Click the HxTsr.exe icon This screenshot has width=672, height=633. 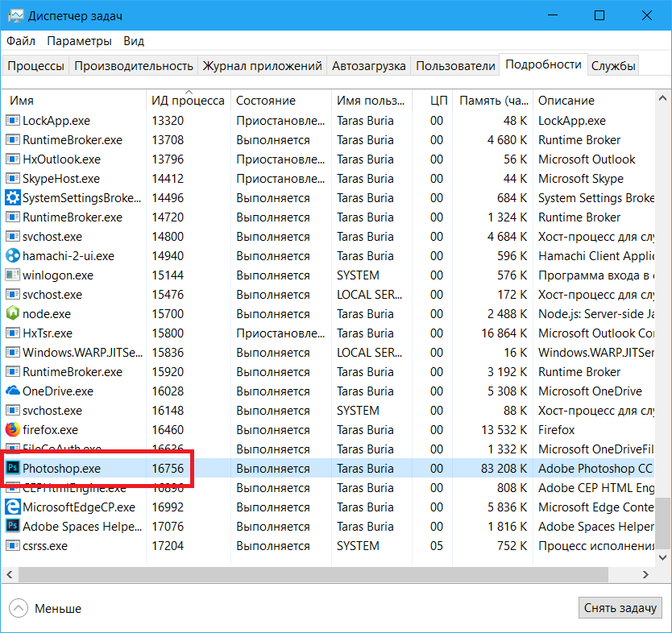[13, 333]
